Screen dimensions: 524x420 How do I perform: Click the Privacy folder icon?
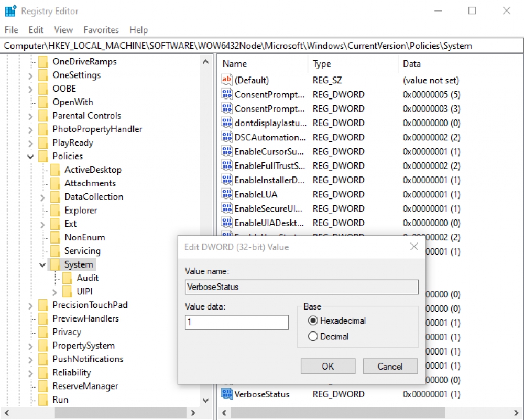click(x=43, y=332)
